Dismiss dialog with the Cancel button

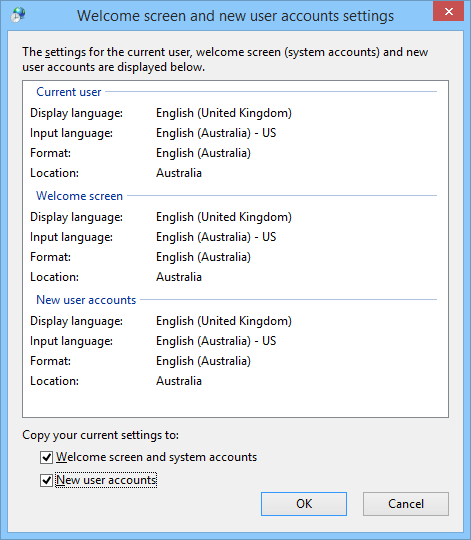[x=406, y=504]
